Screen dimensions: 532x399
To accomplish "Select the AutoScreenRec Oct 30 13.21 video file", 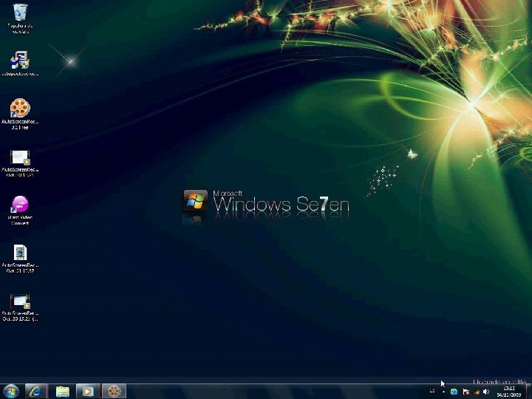I will click(x=20, y=307).
